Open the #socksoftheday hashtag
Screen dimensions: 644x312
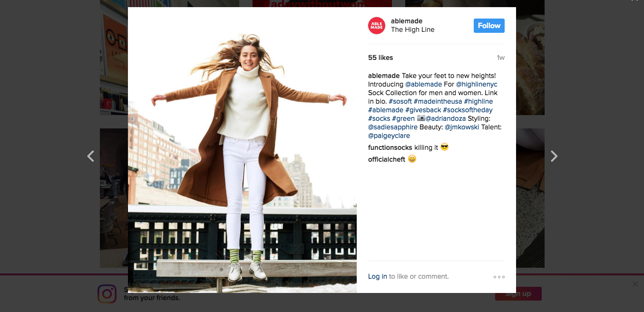coord(468,110)
